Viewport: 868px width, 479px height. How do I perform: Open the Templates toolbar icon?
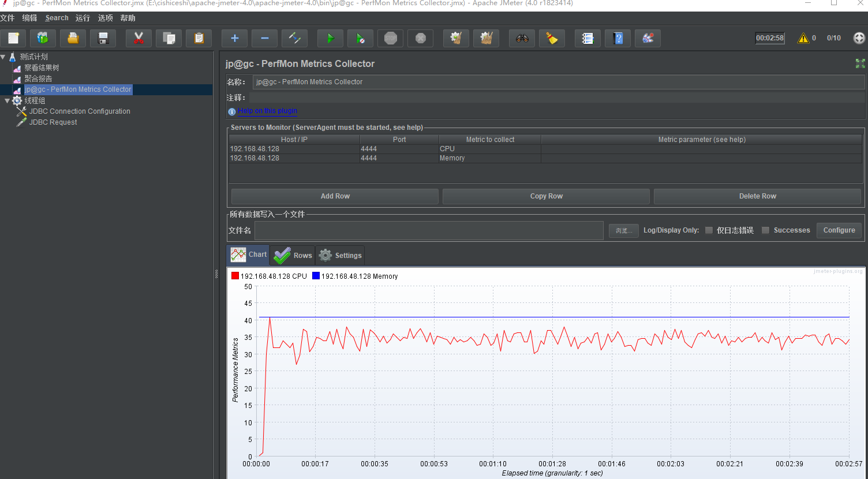pyautogui.click(x=43, y=38)
